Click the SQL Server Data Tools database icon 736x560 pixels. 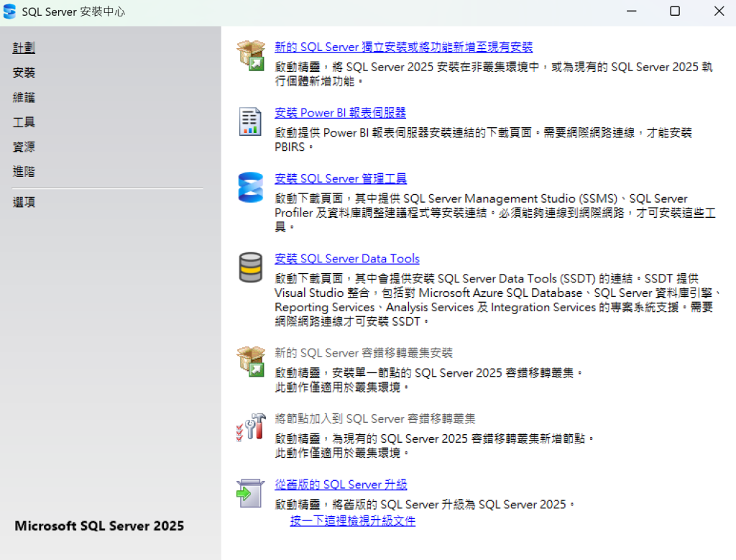(x=251, y=267)
